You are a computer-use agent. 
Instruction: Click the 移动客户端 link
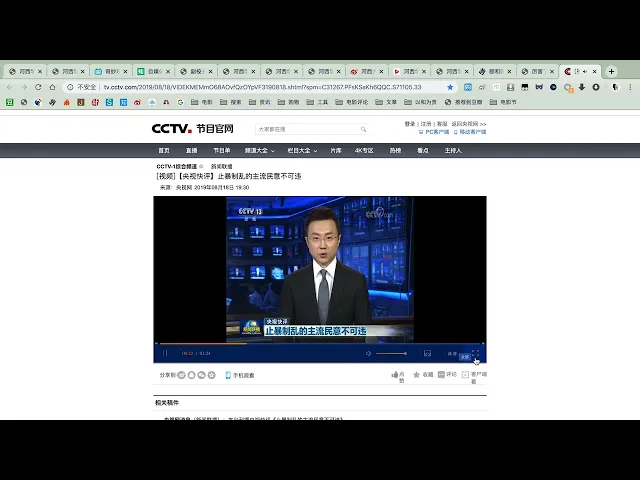coord(470,132)
